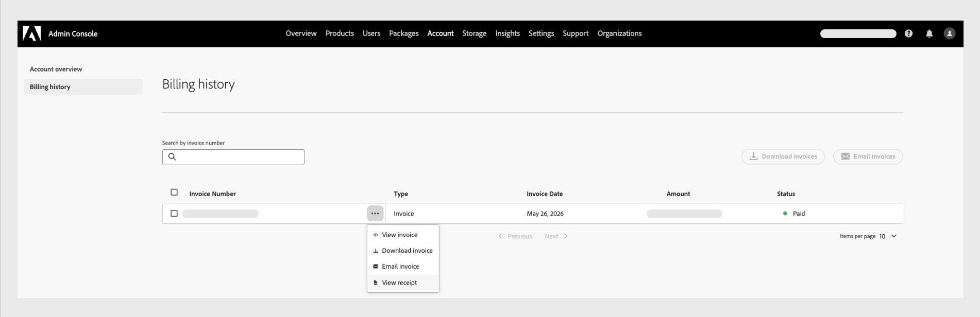
Task: Go to the Next page
Action: click(x=556, y=236)
